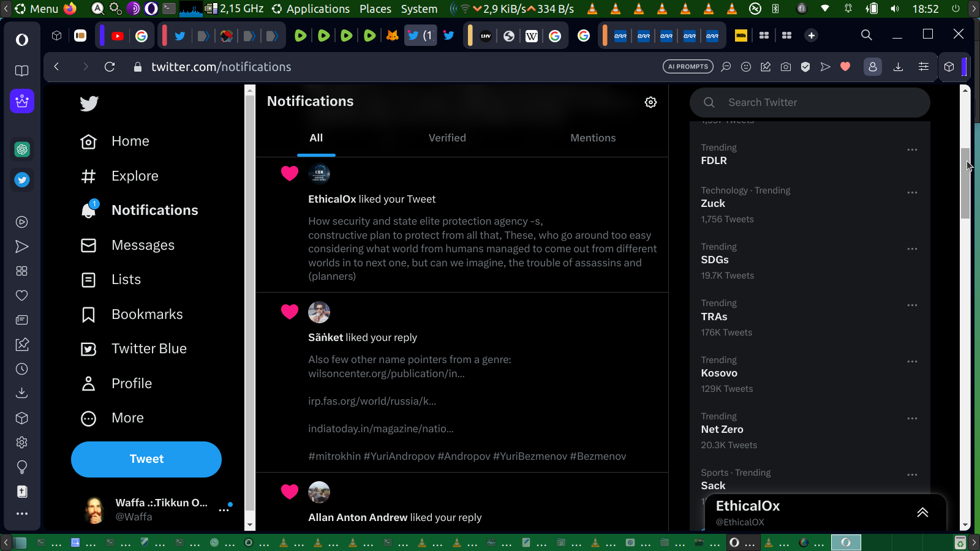The height and width of the screenshot is (551, 980).
Task: Switch to the All notifications tab
Action: click(316, 138)
